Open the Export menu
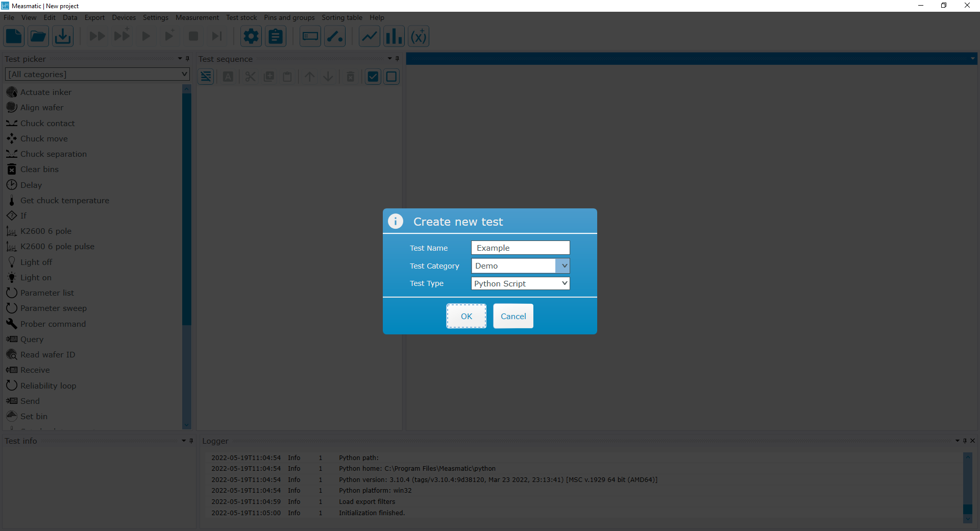This screenshot has width=980, height=531. point(94,17)
